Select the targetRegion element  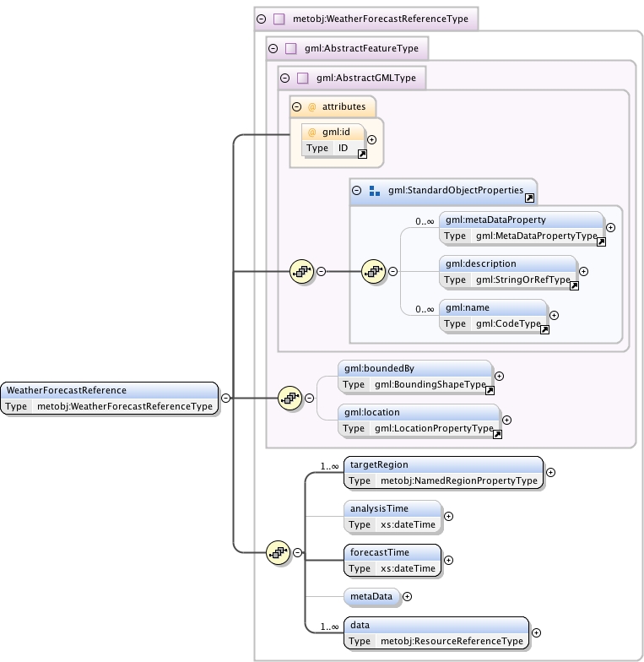444,473
